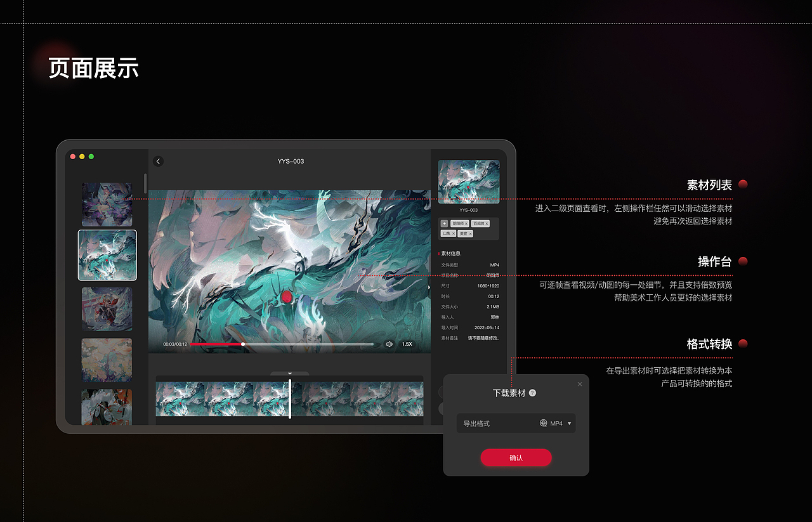Remove the 阴阳师 tag

click(466, 224)
